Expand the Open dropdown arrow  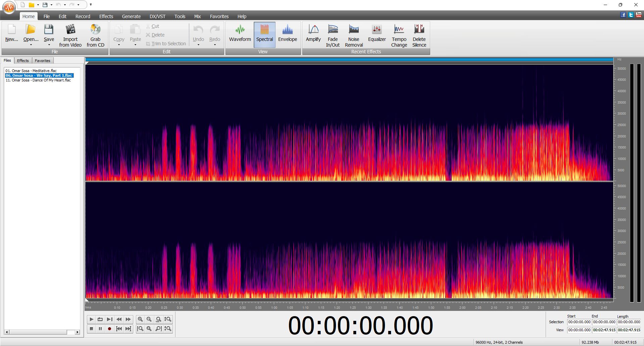31,45
